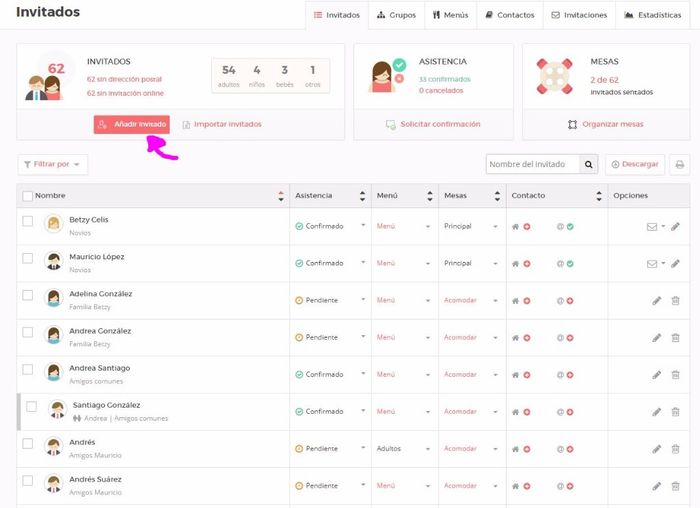Check the box for Betzy Celis
The height and width of the screenshot is (508, 700).
coord(28,221)
